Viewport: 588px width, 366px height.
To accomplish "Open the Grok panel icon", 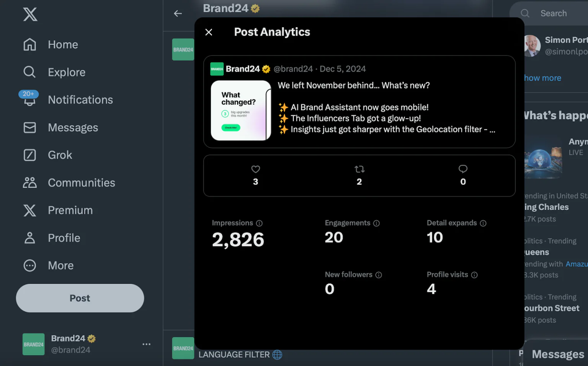I will point(29,155).
